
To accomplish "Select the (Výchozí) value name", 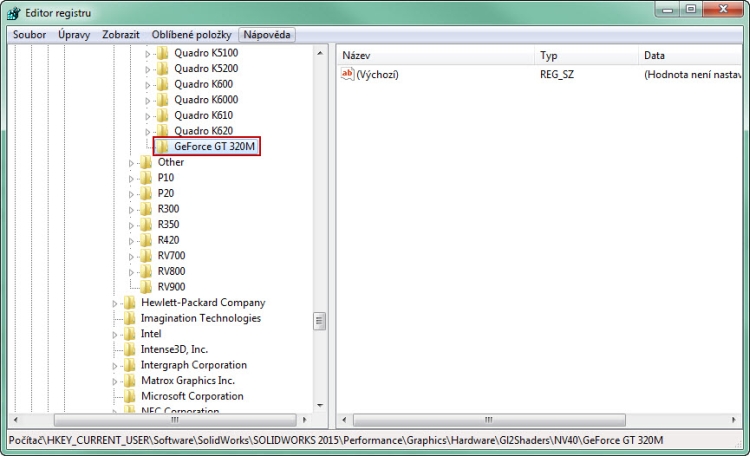I will pyautogui.click(x=377, y=75).
